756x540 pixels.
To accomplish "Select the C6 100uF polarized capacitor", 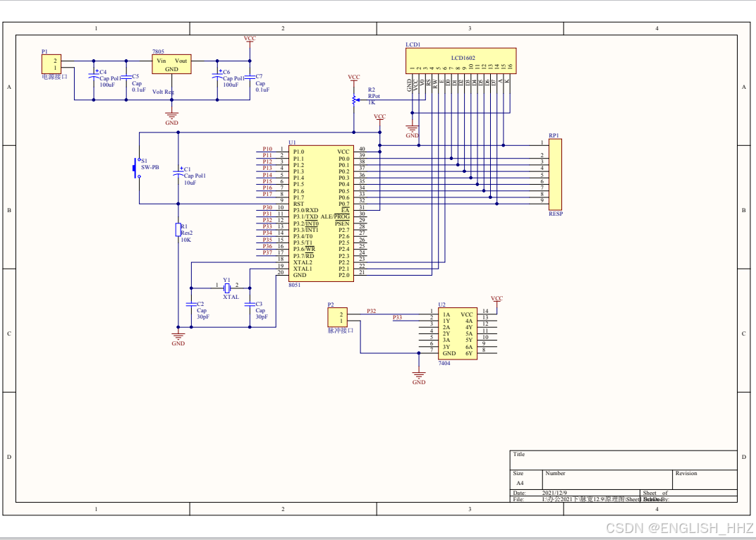I will click(x=217, y=76).
